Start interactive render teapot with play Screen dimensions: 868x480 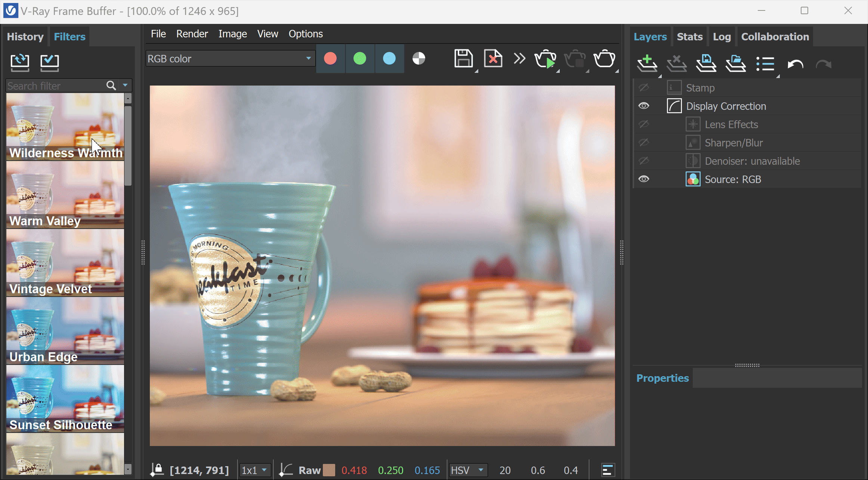546,59
